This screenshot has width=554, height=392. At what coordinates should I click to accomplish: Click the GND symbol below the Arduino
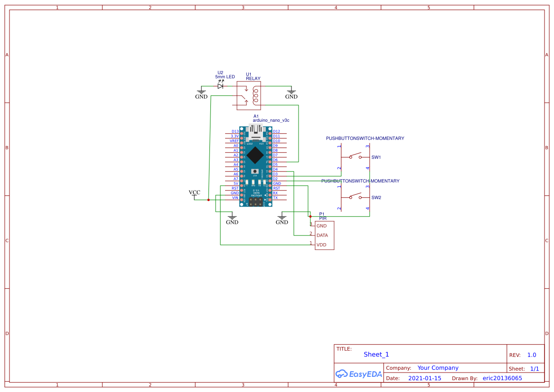[x=232, y=219]
